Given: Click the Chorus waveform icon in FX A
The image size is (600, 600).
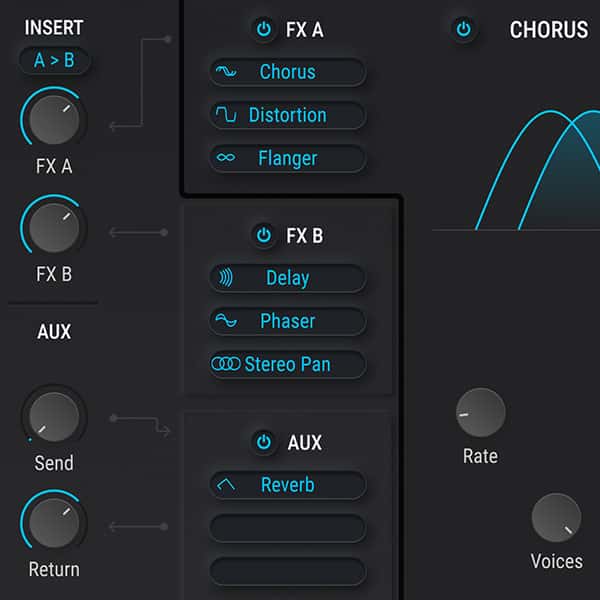Looking at the screenshot, I should [x=226, y=71].
